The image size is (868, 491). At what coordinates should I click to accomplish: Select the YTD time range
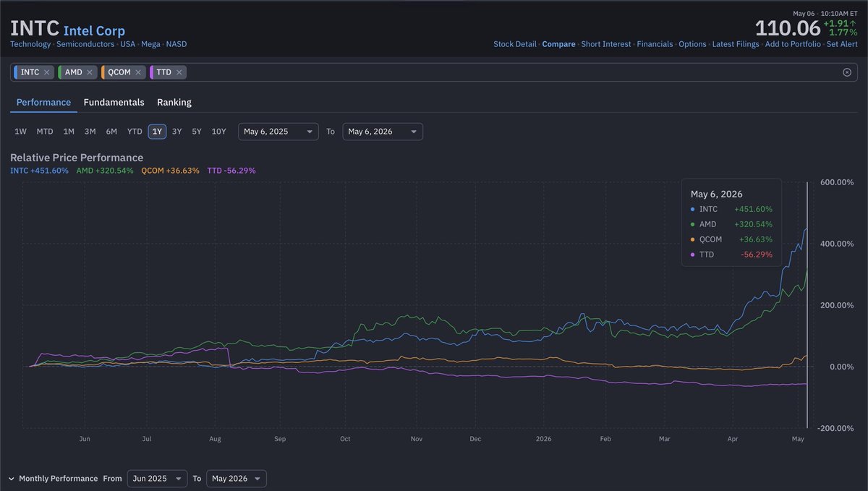tap(135, 132)
